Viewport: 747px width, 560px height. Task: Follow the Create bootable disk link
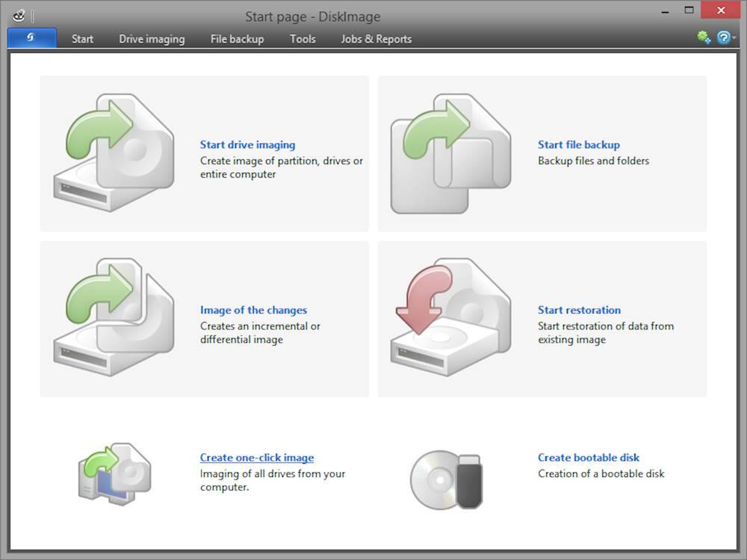[x=589, y=458]
